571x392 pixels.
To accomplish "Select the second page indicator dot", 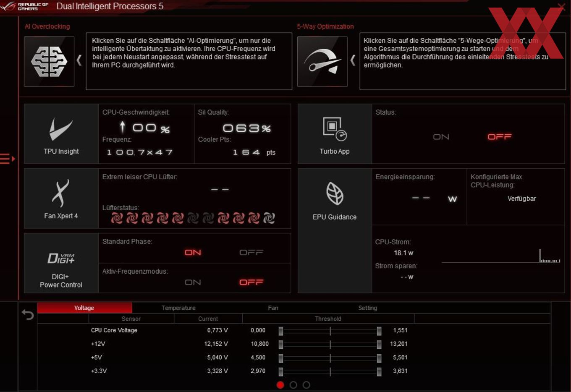I will coord(293,384).
